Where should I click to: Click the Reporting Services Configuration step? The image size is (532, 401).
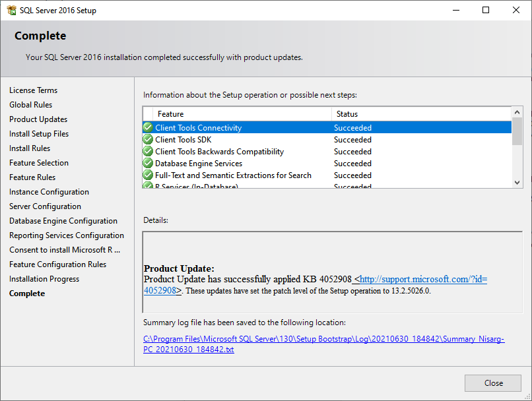[67, 235]
